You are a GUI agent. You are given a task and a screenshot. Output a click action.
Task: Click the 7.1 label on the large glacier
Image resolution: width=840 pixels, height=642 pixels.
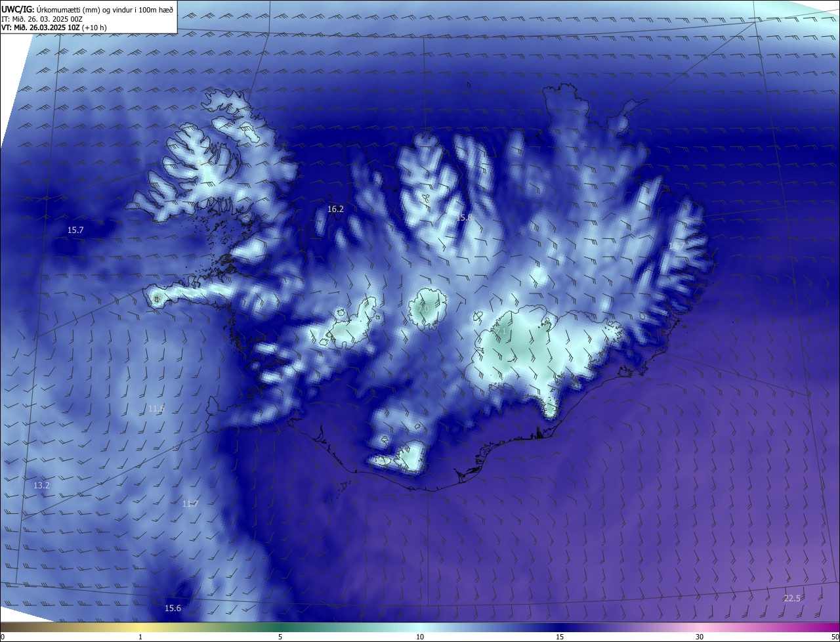(x=501, y=332)
